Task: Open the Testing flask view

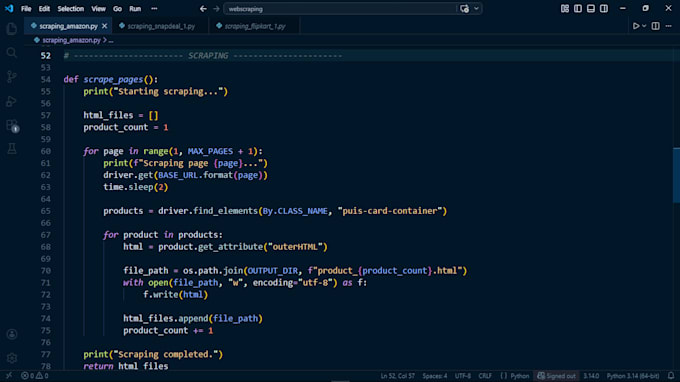Action: tap(12, 149)
